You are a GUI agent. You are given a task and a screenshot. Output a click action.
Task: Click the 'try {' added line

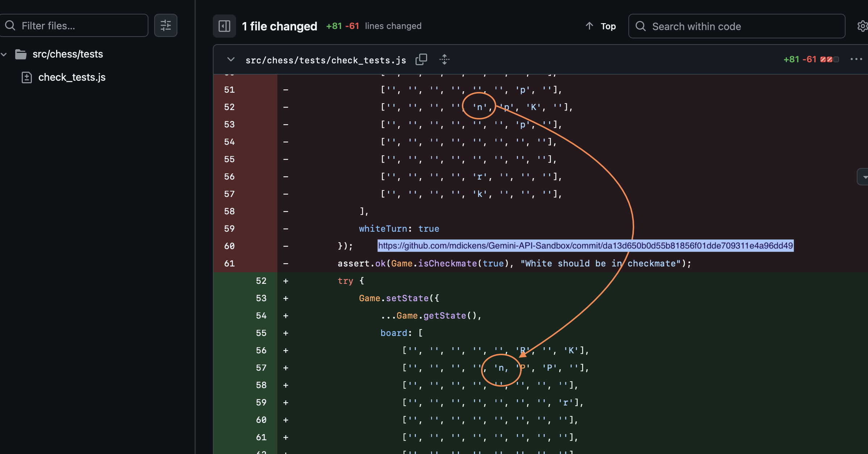(351, 281)
